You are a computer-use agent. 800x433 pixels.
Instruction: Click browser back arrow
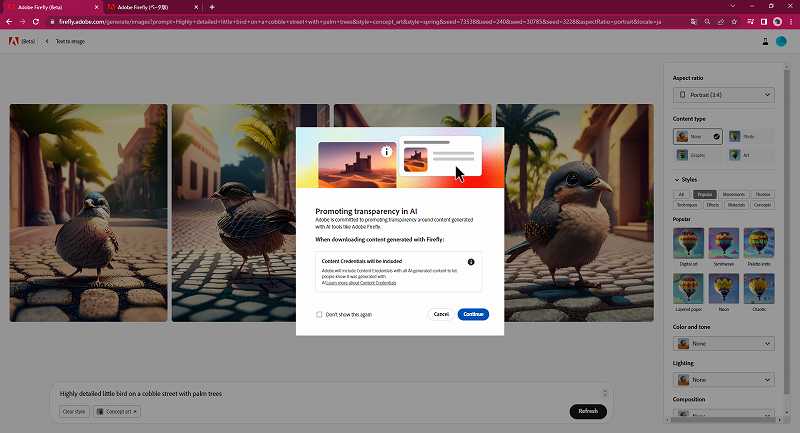[x=9, y=22]
